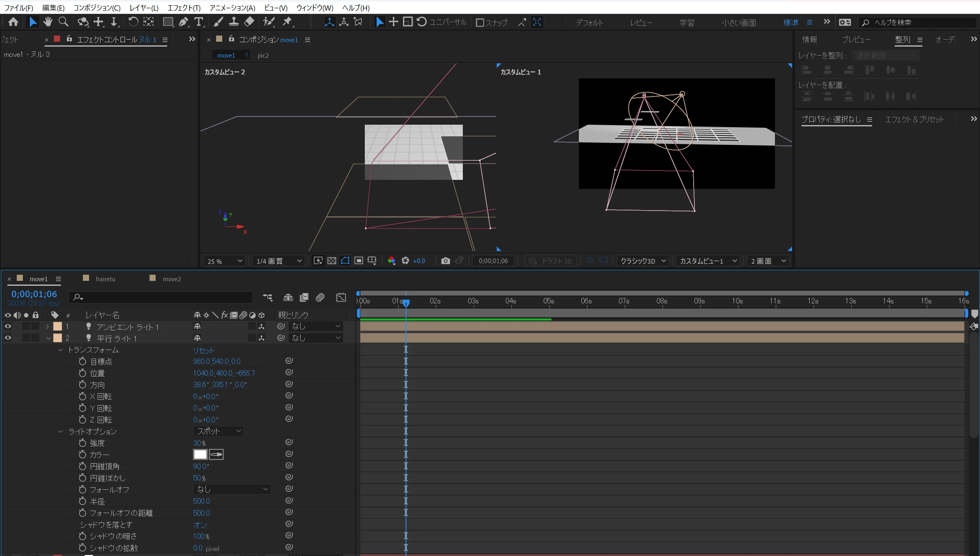Open the light カラー white swatch
Image resolution: width=980 pixels, height=556 pixels.
point(200,455)
